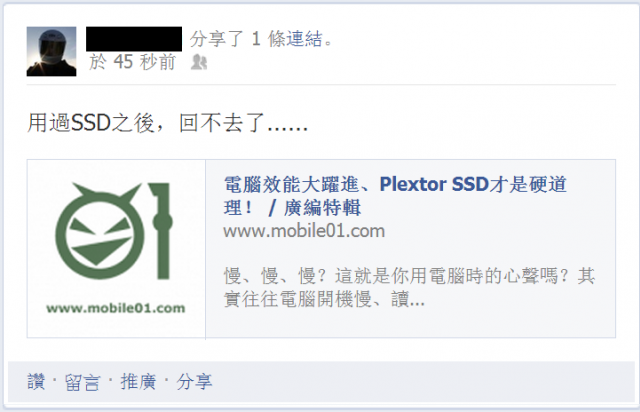Open the friends audience icon beside timestamp
This screenshot has height=412, width=640.
point(199,62)
